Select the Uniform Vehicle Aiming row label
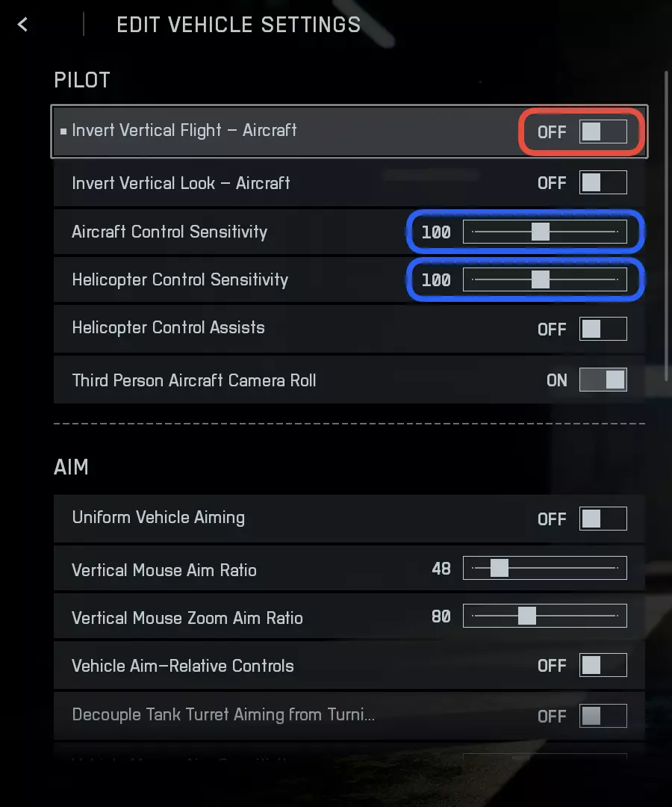Viewport: 672px width, 807px height. [x=158, y=518]
